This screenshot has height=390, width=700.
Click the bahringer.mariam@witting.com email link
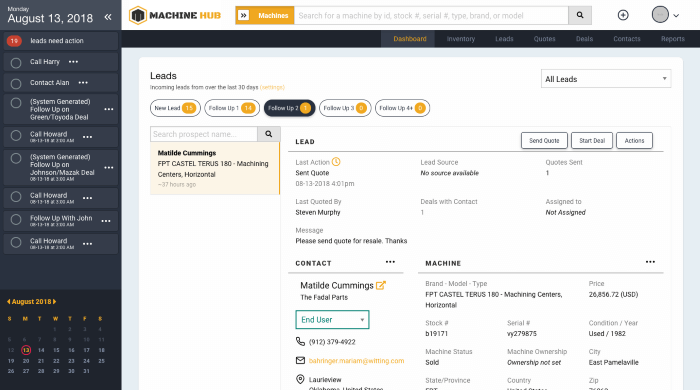(356, 361)
